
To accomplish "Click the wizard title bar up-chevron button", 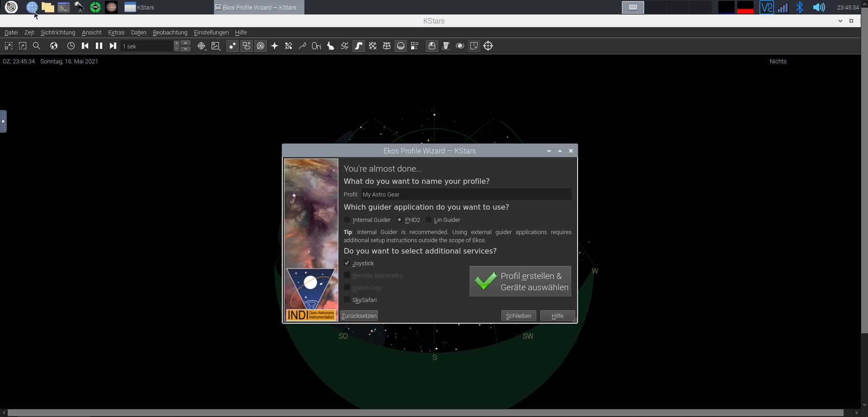I will click(560, 151).
